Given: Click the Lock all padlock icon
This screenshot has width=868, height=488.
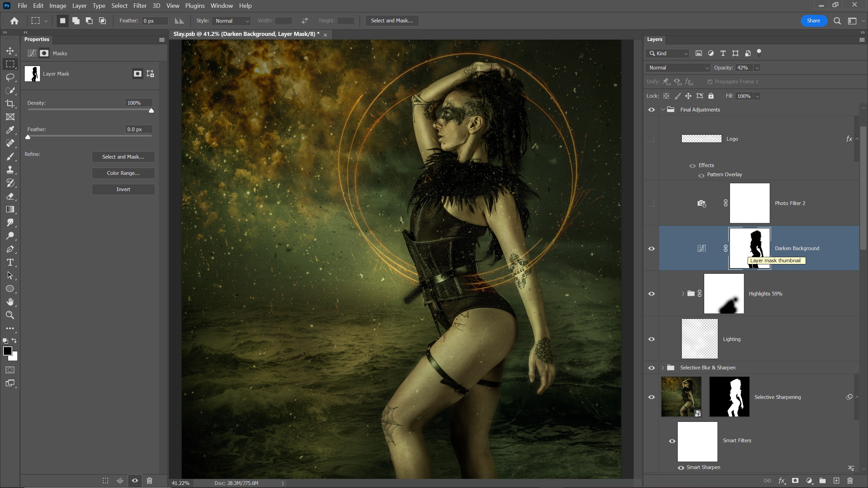Looking at the screenshot, I should [x=711, y=96].
